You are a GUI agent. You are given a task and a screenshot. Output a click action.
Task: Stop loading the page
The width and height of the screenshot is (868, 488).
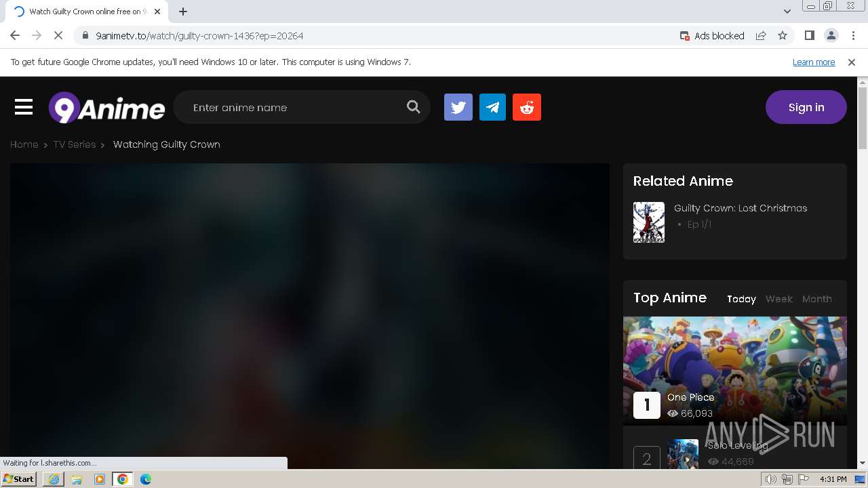coord(58,36)
